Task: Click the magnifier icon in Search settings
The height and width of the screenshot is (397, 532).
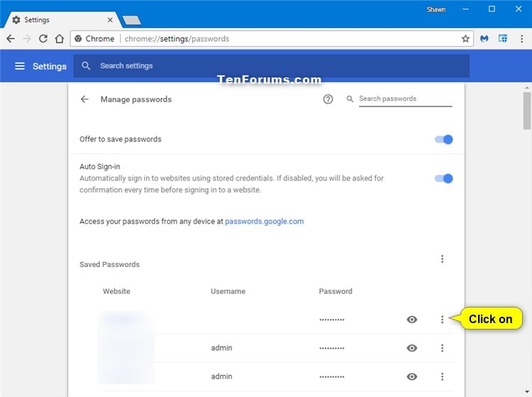Action: [x=86, y=66]
